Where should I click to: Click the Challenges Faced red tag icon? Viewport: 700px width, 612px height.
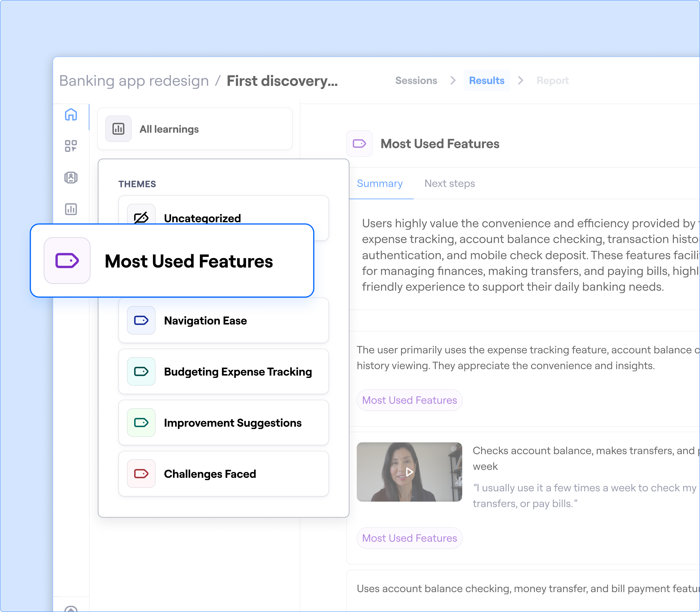click(x=141, y=474)
